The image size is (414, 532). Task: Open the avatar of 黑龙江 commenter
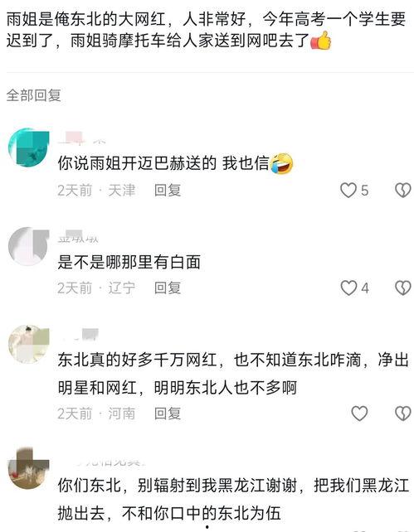point(28,469)
